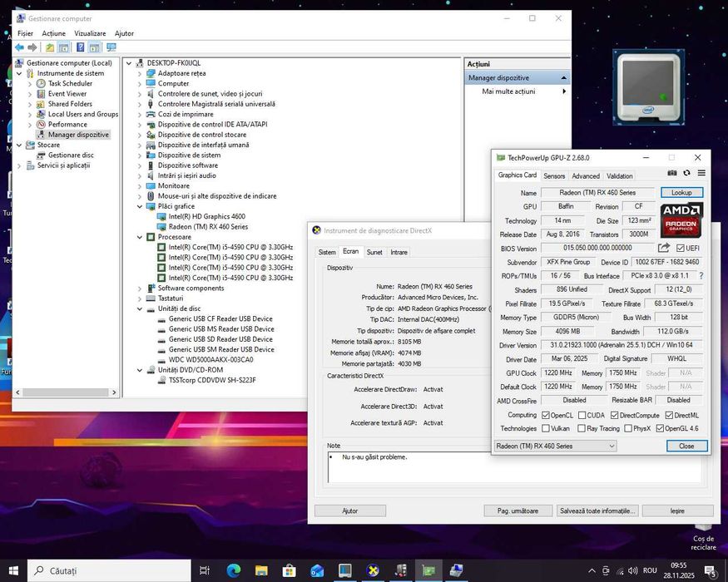Screen dimensions: 728x582
Task: Toggle the OpenCL checkbox
Action: pyautogui.click(x=546, y=415)
